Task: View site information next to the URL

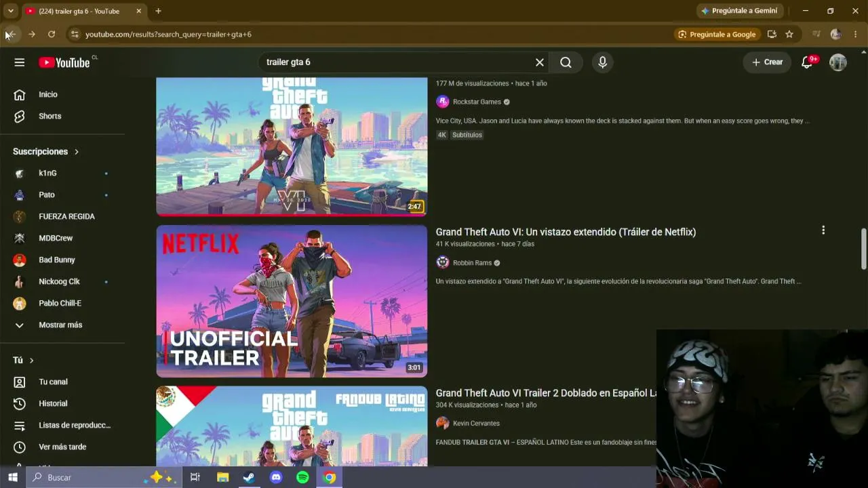Action: [x=75, y=35]
